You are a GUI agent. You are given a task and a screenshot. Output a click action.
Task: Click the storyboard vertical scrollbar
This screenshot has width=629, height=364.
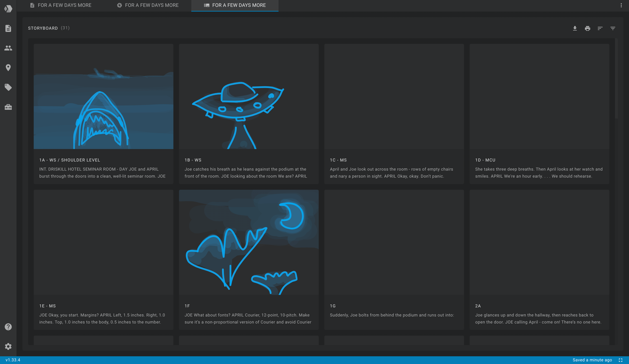pyautogui.click(x=616, y=79)
